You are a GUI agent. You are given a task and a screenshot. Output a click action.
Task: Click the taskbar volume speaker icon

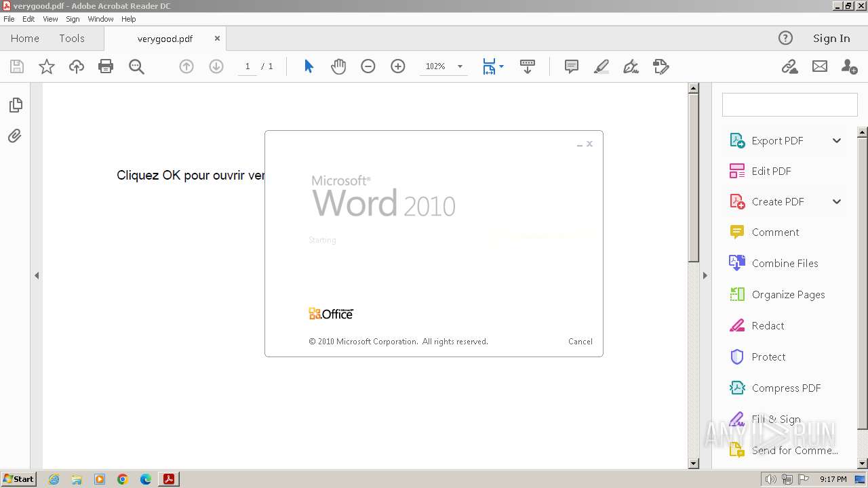(770, 479)
